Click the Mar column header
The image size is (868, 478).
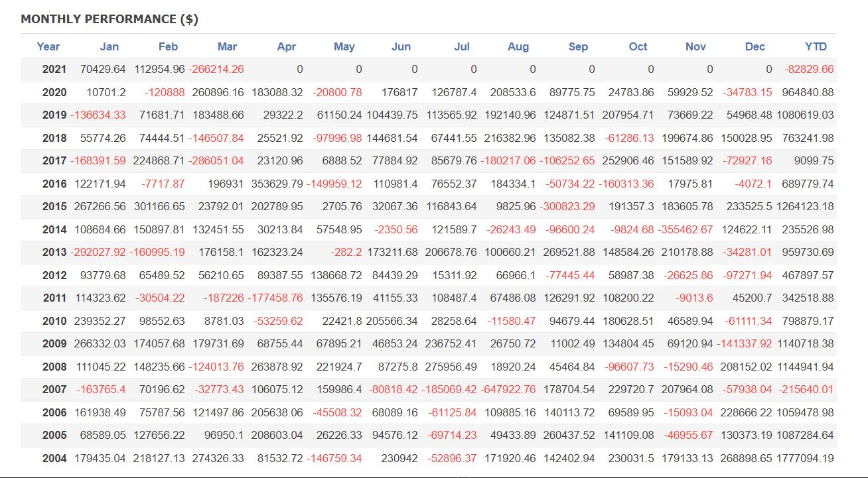(227, 46)
